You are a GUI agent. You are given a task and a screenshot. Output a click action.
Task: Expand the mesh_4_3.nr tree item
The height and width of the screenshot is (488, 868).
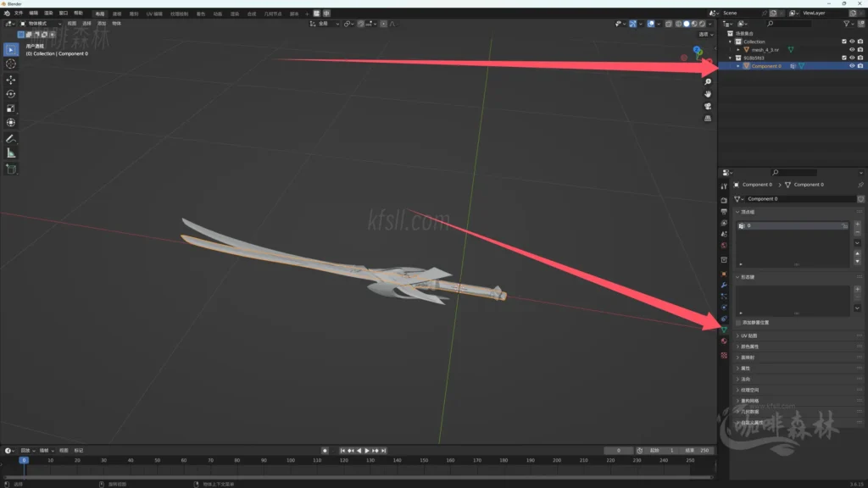tap(739, 50)
